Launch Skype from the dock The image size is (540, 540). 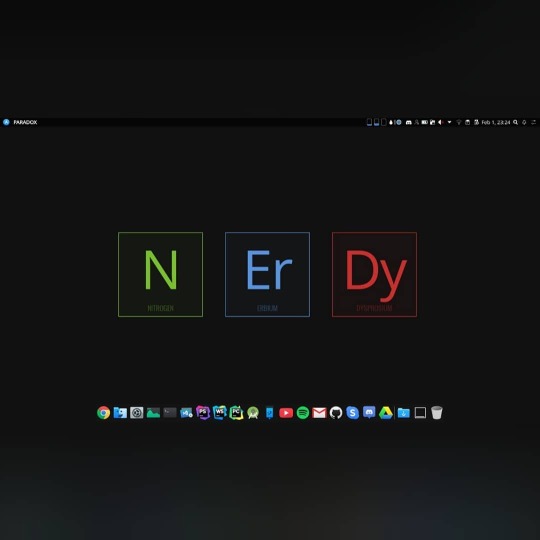tap(352, 413)
